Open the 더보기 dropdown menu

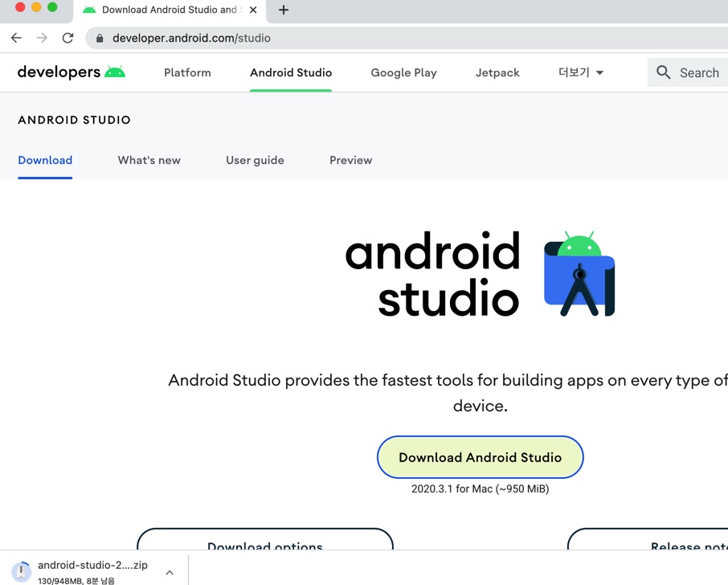coord(581,72)
